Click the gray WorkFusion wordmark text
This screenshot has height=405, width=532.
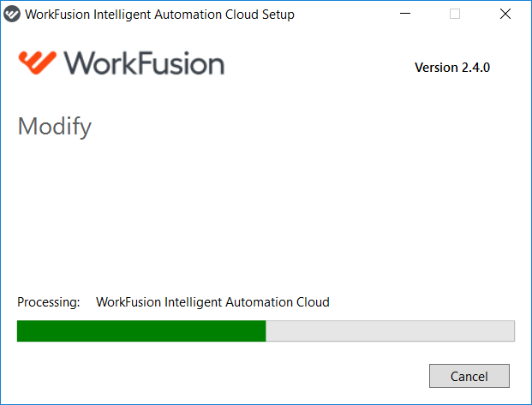[144, 63]
